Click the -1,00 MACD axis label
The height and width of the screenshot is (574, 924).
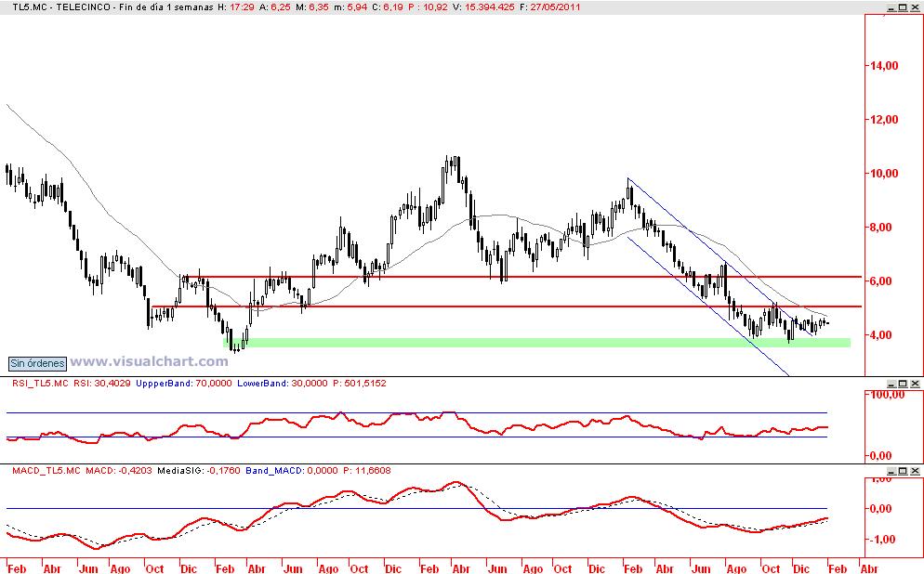click(x=881, y=540)
